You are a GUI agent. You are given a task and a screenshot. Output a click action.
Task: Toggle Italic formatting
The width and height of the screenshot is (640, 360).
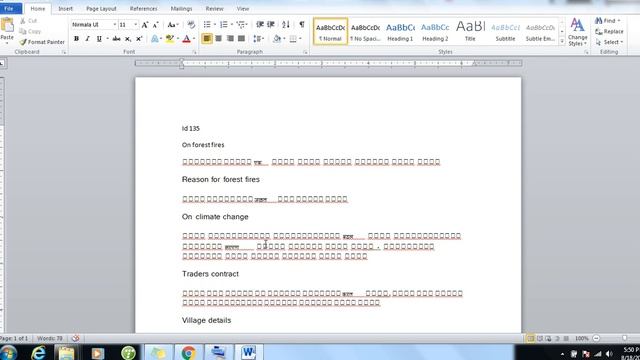tap(87, 39)
